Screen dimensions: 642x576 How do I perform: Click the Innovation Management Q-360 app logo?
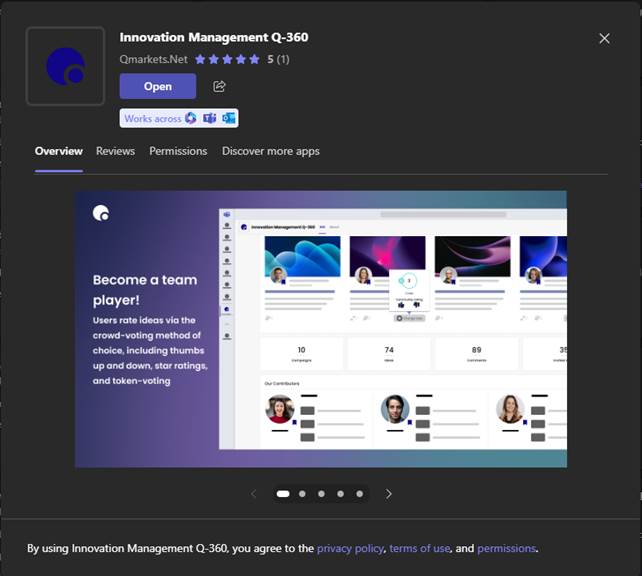coord(66,66)
